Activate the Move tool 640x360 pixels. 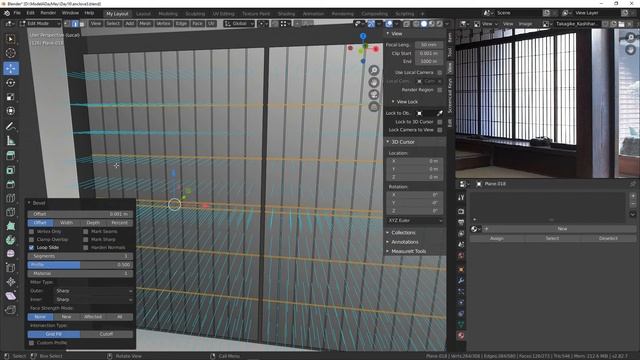[x=11, y=68]
